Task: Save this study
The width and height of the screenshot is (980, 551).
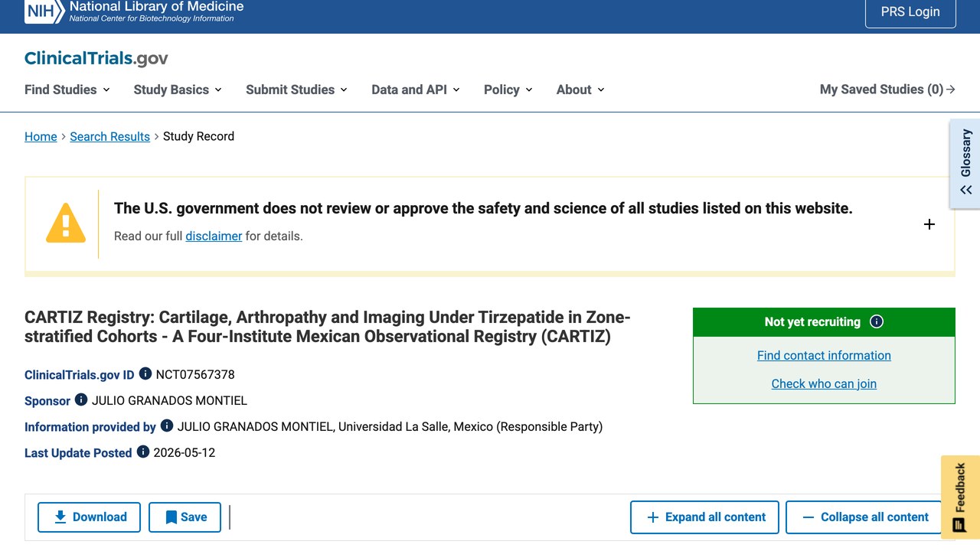Action: point(185,517)
